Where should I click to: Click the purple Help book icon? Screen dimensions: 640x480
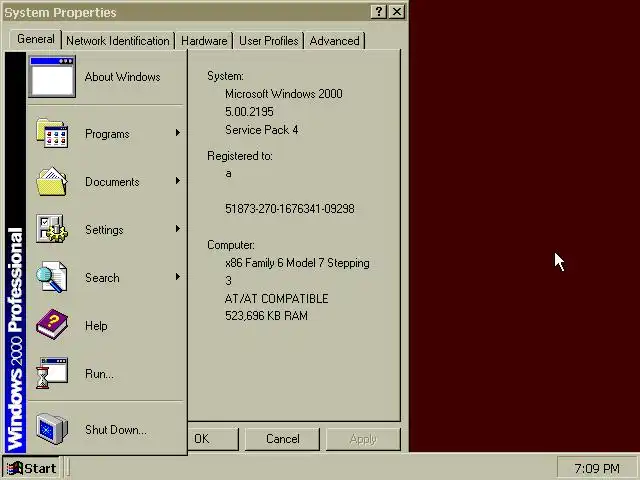click(x=52, y=325)
